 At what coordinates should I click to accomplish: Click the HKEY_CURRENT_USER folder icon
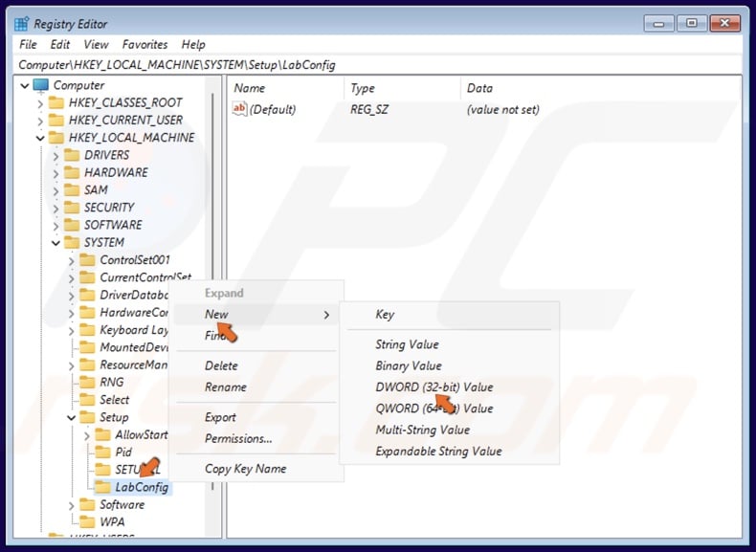56,120
